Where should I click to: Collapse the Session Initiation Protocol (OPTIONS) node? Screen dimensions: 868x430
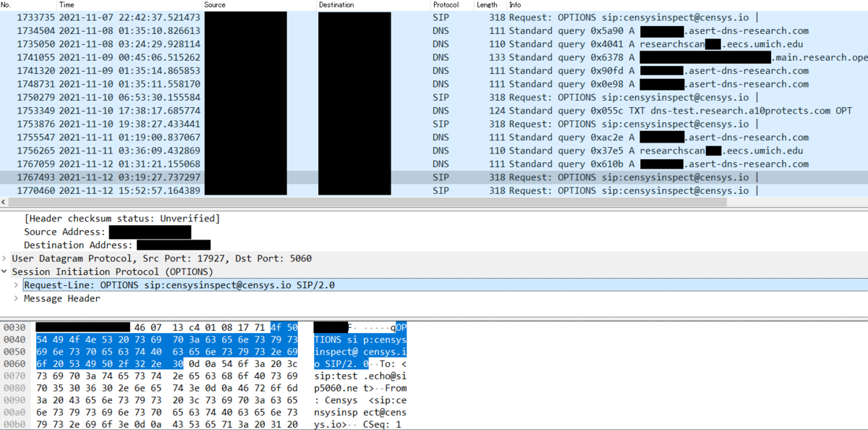coord(5,271)
